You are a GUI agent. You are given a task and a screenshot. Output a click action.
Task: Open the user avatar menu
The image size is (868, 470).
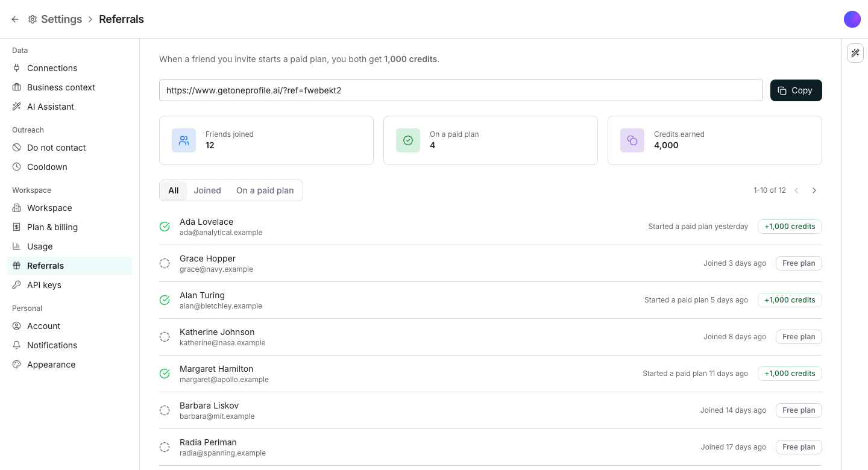click(852, 19)
